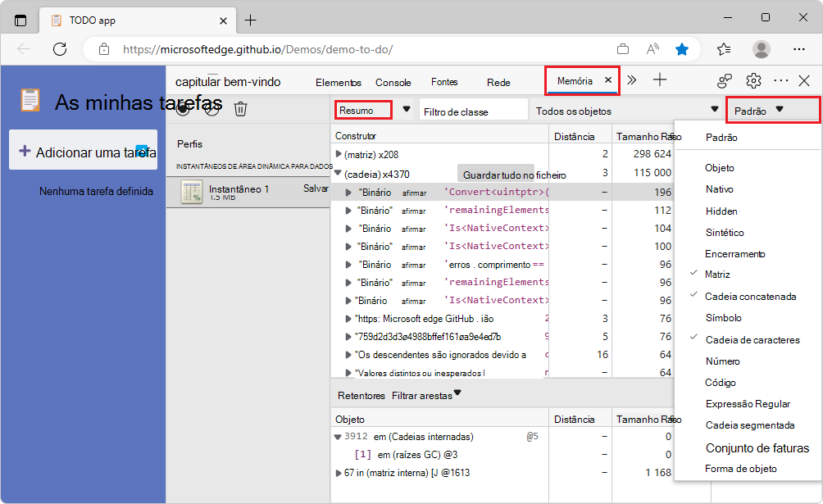Open the browser settings ellipsis menu
Viewport: 823px width, 504px height.
799,49
